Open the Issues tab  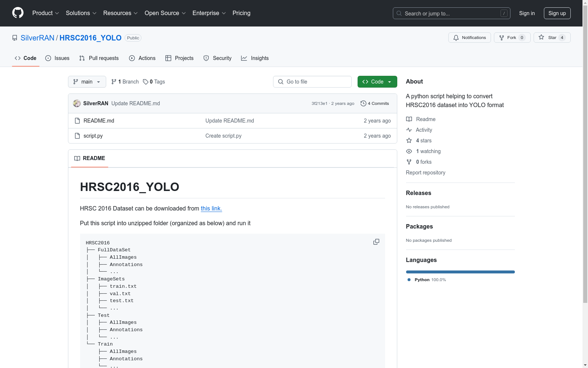coord(57,58)
